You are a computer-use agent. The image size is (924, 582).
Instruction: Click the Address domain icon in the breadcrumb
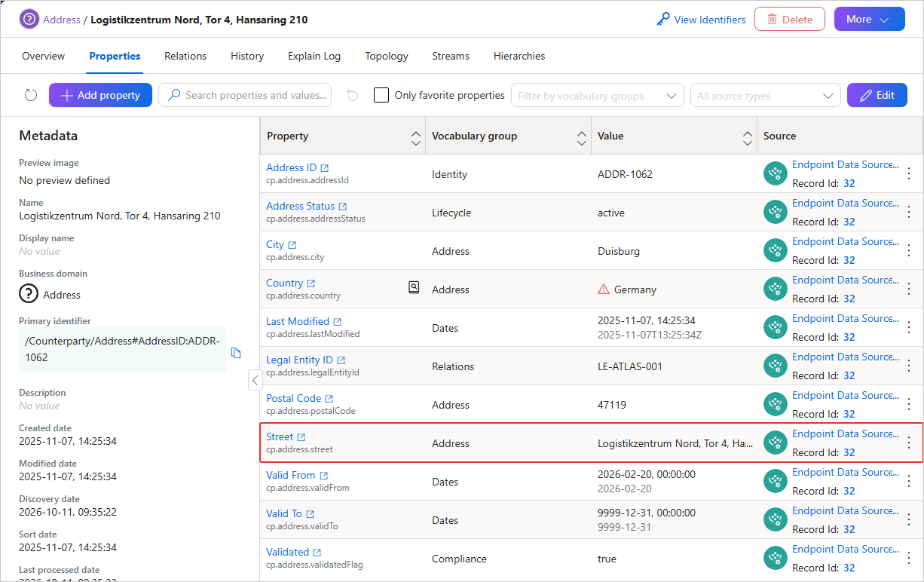tap(29, 20)
